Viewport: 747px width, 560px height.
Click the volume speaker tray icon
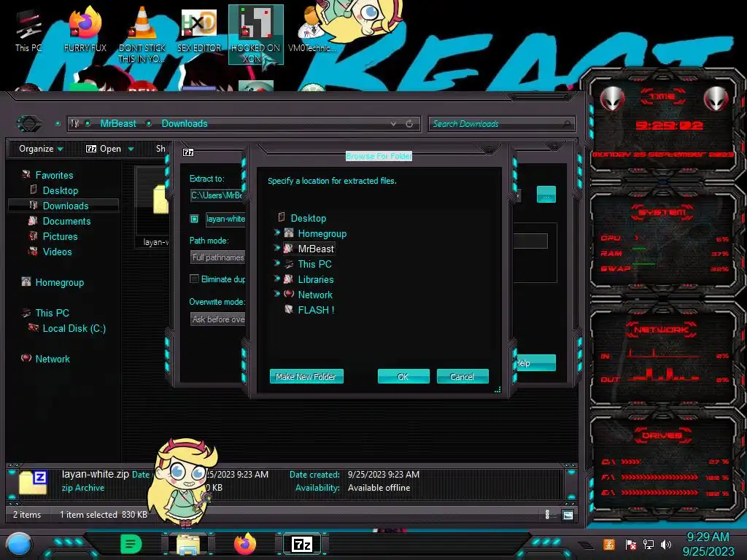click(x=666, y=544)
